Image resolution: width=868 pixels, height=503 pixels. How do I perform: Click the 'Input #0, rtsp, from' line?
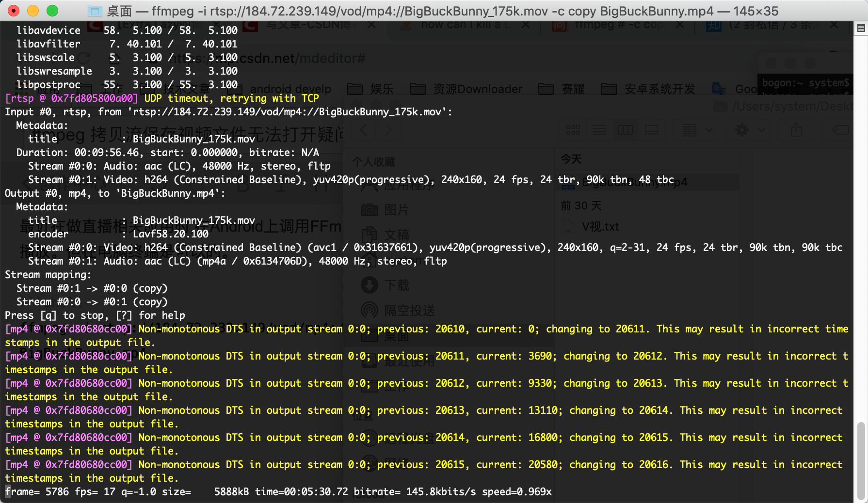[228, 111]
